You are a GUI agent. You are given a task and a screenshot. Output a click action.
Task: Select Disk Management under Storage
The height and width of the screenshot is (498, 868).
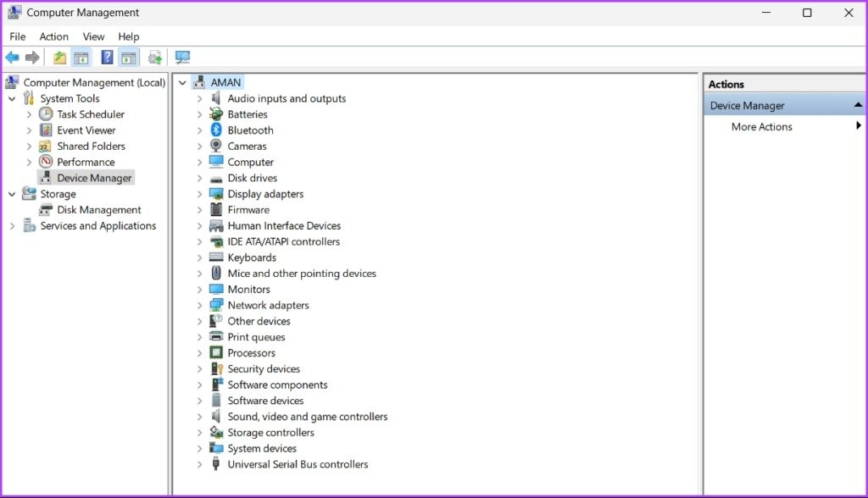98,210
